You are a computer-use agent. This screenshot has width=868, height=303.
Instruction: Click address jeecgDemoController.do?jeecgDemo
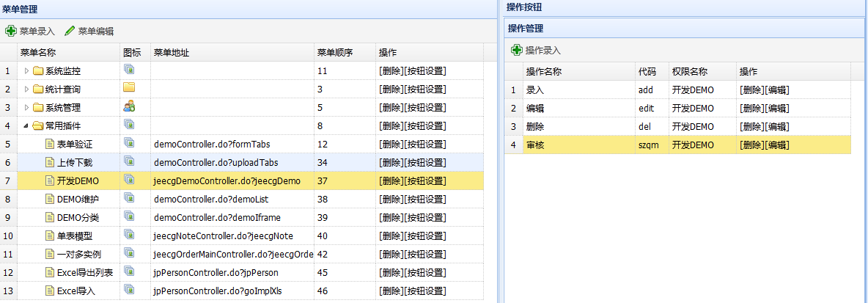(x=227, y=180)
